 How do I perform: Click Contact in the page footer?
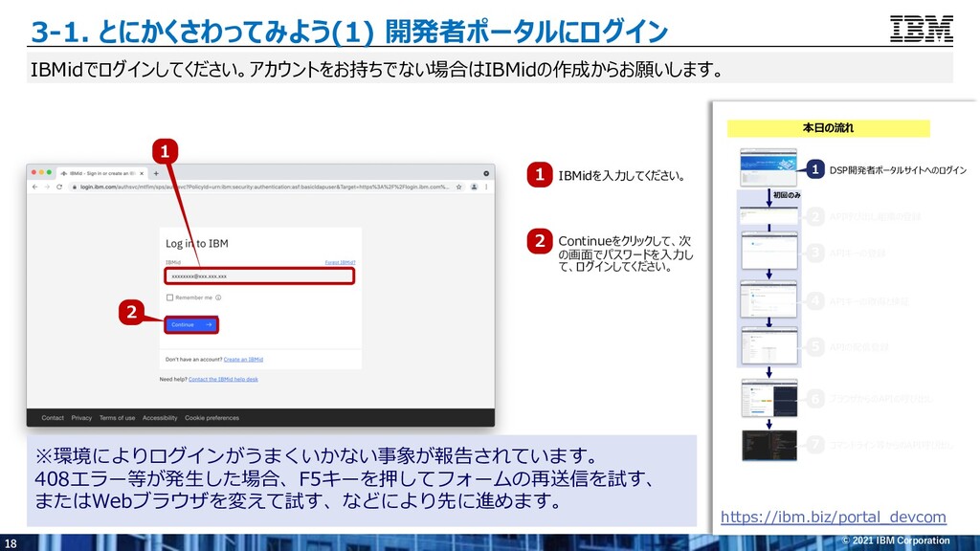[x=53, y=418]
